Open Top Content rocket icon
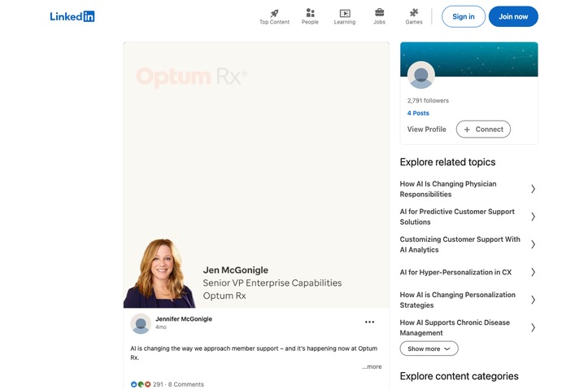588x390 pixels. tap(275, 13)
